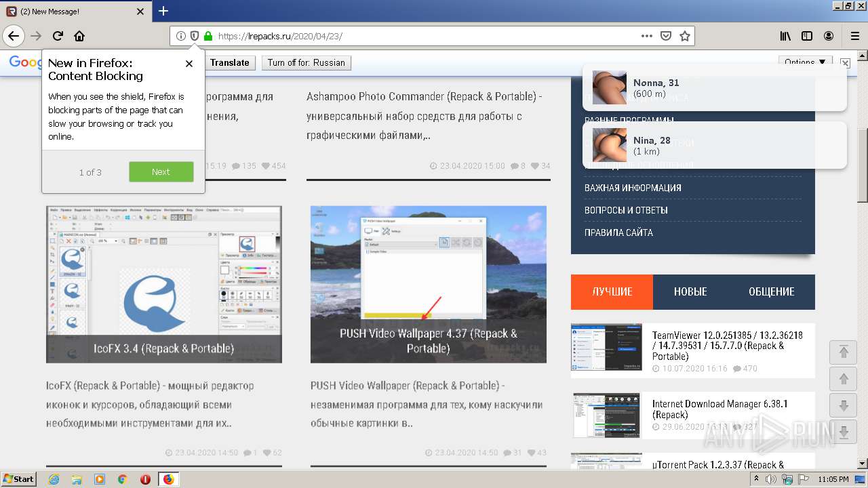868x488 pixels.
Task: Bookmark this page with the star
Action: pyautogui.click(x=685, y=36)
